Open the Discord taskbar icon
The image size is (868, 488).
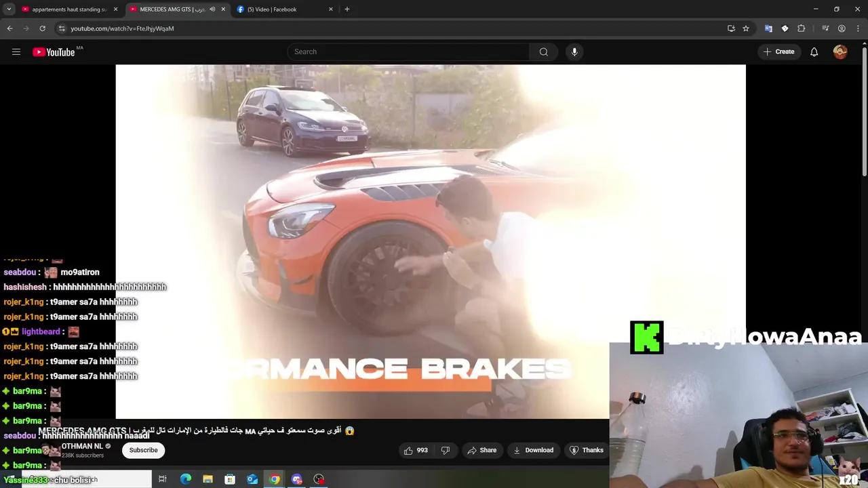(x=297, y=479)
